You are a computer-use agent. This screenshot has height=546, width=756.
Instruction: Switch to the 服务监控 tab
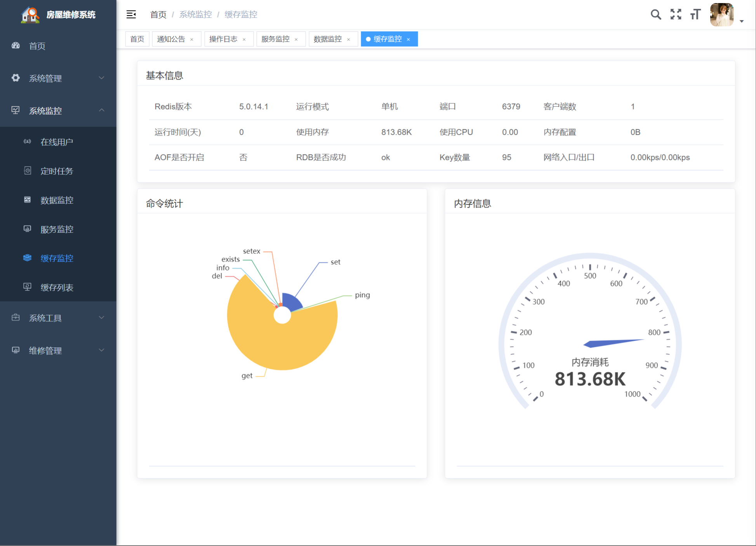coord(275,39)
